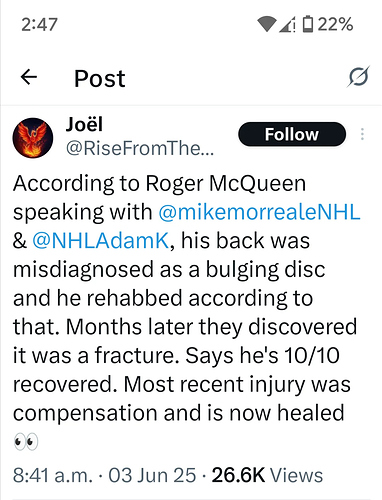
Task: Tap the Post header title
Action: tap(99, 79)
